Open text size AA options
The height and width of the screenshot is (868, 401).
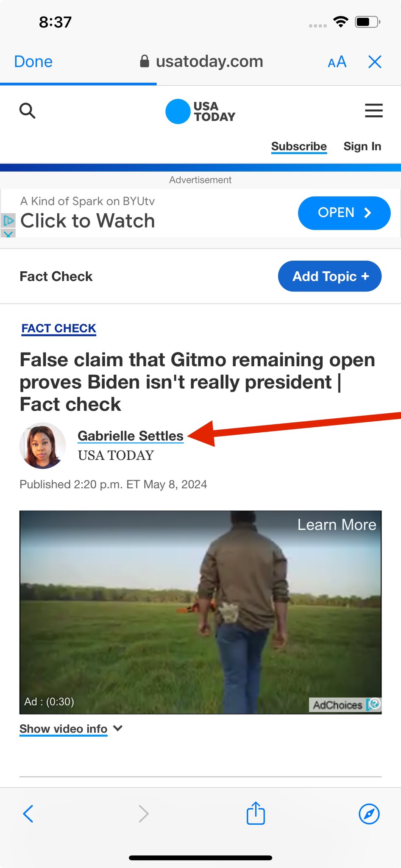point(337,62)
